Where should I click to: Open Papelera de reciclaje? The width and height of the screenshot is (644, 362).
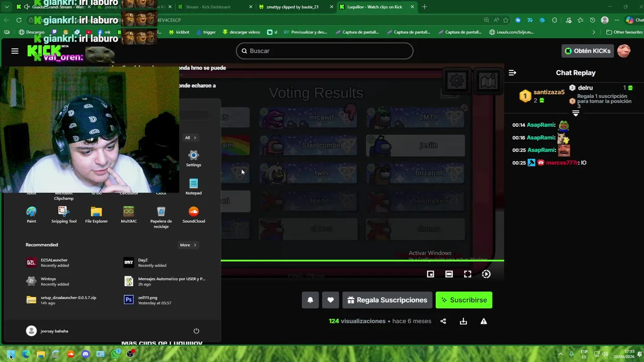(161, 217)
